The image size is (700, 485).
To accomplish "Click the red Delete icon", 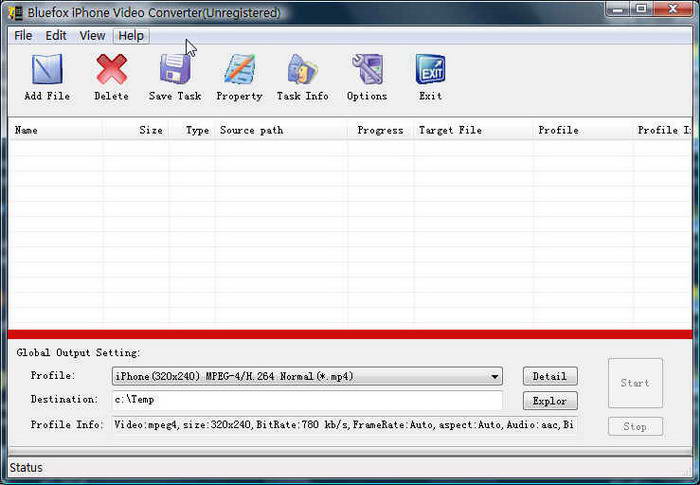I will [x=112, y=70].
